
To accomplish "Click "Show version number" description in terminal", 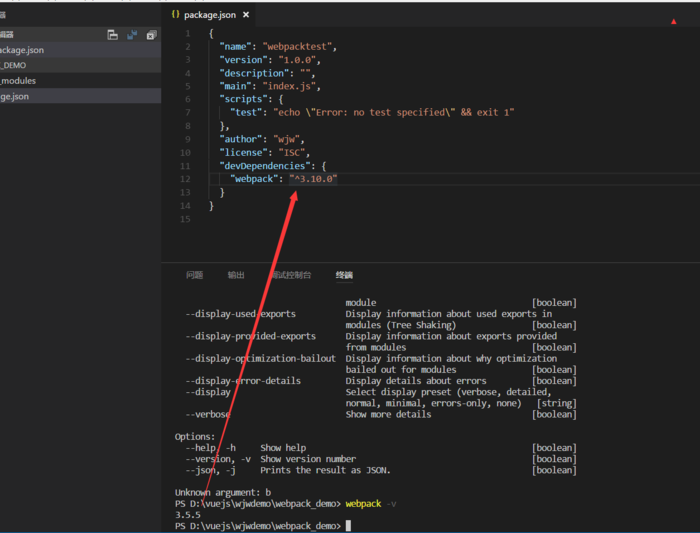I will click(x=308, y=459).
